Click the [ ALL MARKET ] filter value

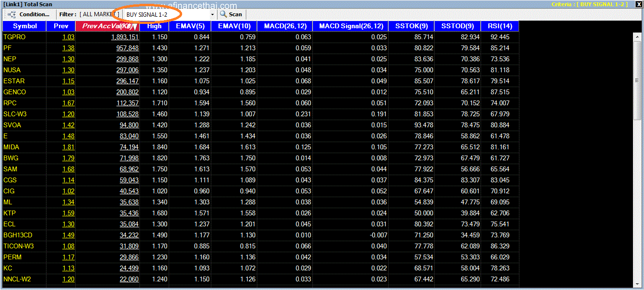tap(100, 14)
